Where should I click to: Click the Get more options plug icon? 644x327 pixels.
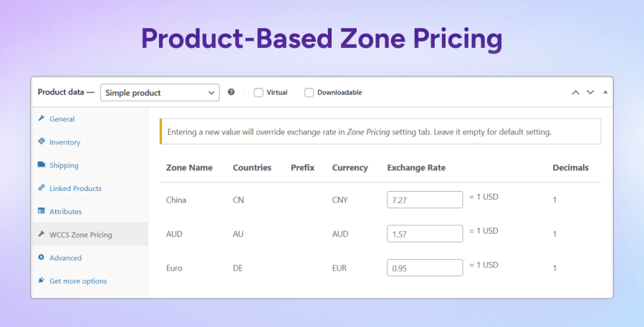point(41,280)
